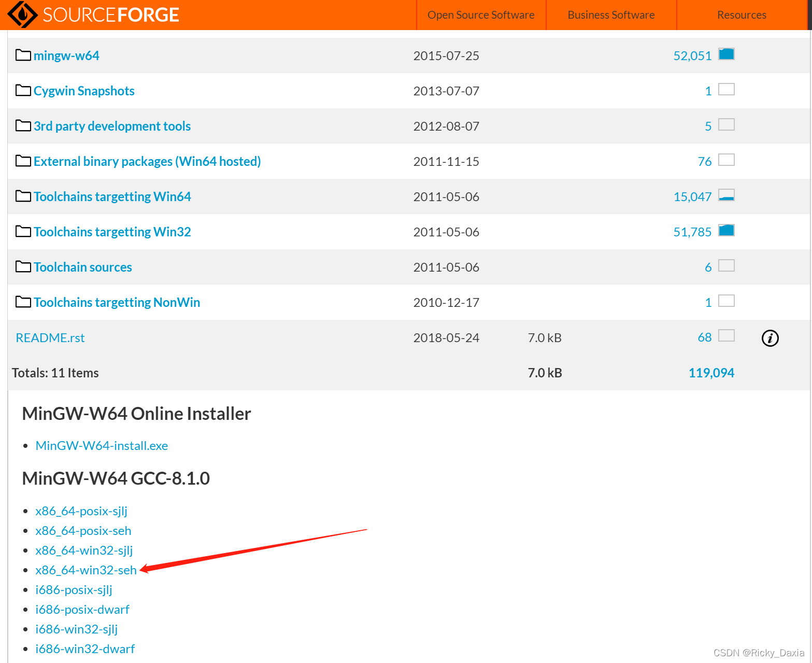Image resolution: width=812 pixels, height=663 pixels.
Task: Open the Resources menu
Action: pyautogui.click(x=742, y=15)
